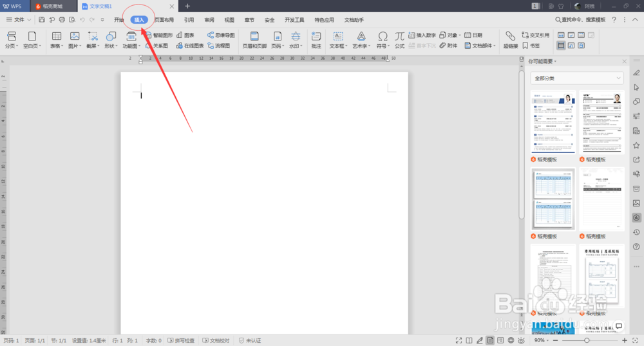Open the 思维导图 mind map tool
Viewport: 644px width, 346px height.
(x=221, y=35)
